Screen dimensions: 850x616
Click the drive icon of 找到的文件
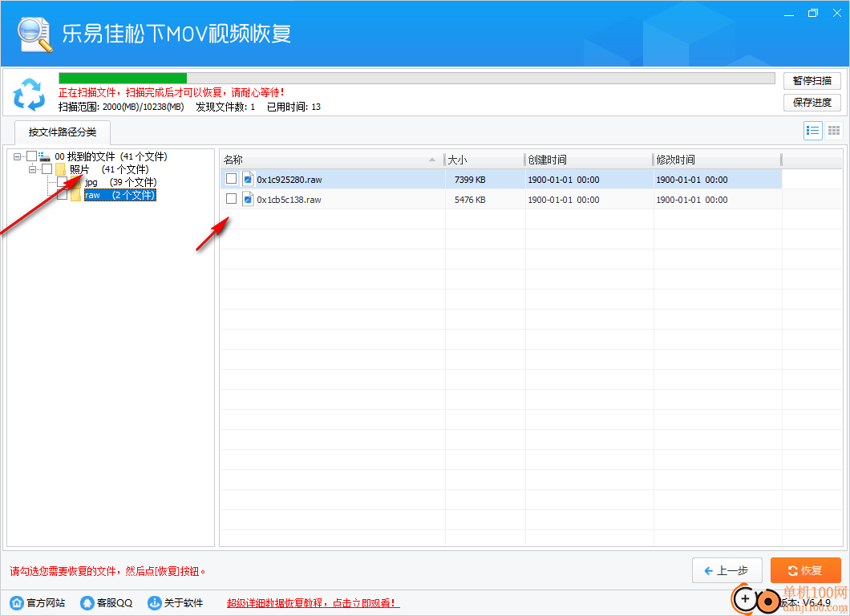[x=44, y=156]
